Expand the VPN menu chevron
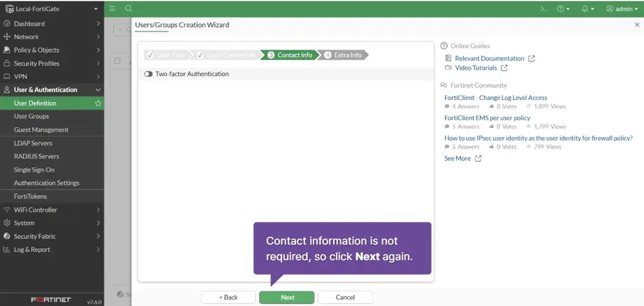Viewport: 644px width, 306px height. pos(98,76)
